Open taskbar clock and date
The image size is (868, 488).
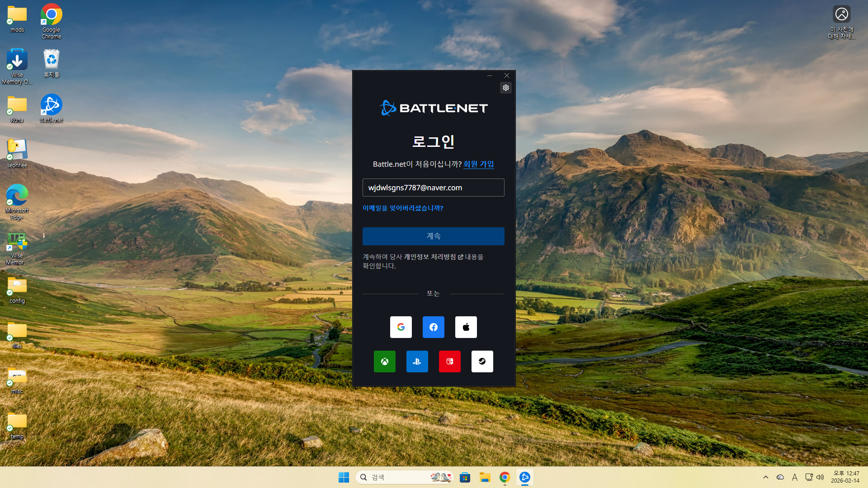[844, 477]
